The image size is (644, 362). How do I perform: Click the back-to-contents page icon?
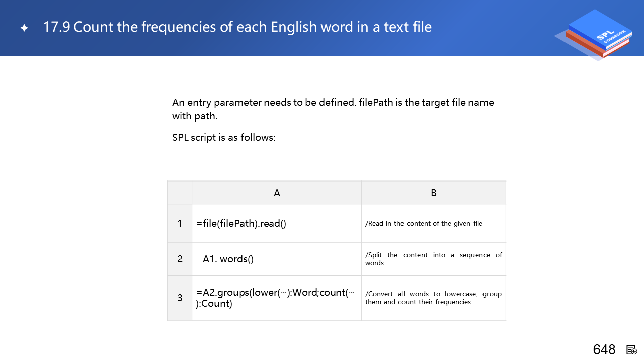tap(632, 350)
